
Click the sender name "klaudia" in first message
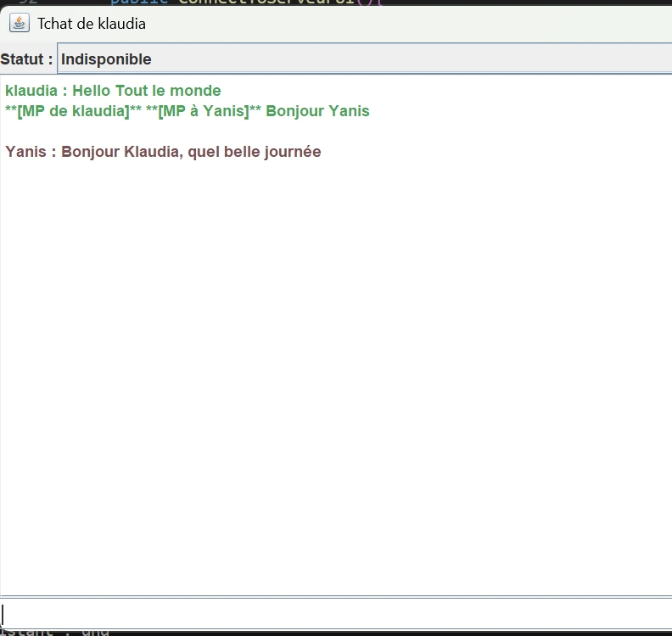coord(31,91)
